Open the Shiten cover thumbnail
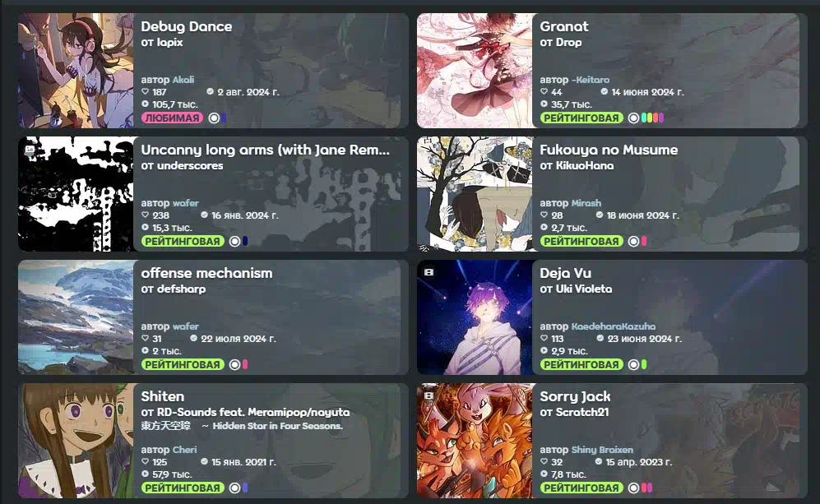The image size is (820, 504). coord(76,441)
